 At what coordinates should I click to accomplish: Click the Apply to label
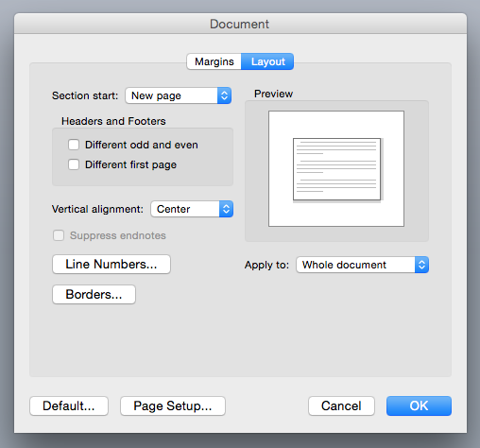(x=266, y=265)
